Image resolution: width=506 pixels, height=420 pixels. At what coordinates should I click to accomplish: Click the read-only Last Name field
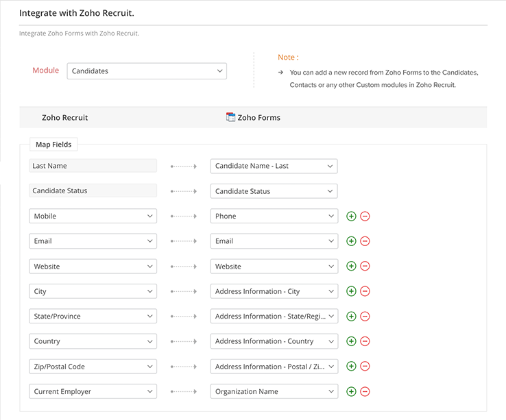click(93, 166)
